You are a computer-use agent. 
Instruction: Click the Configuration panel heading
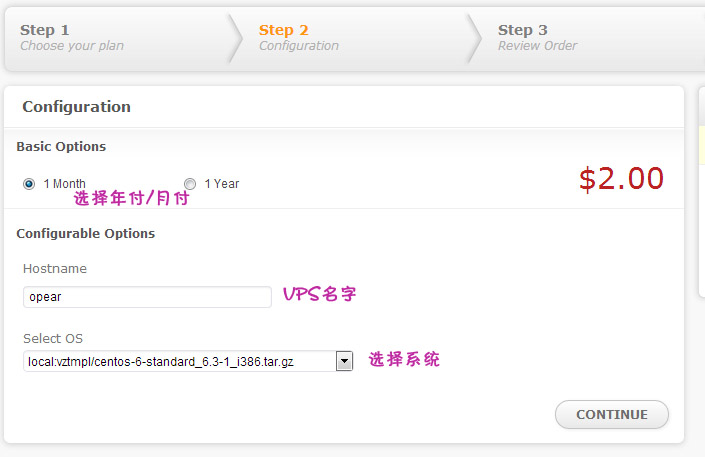pos(76,107)
